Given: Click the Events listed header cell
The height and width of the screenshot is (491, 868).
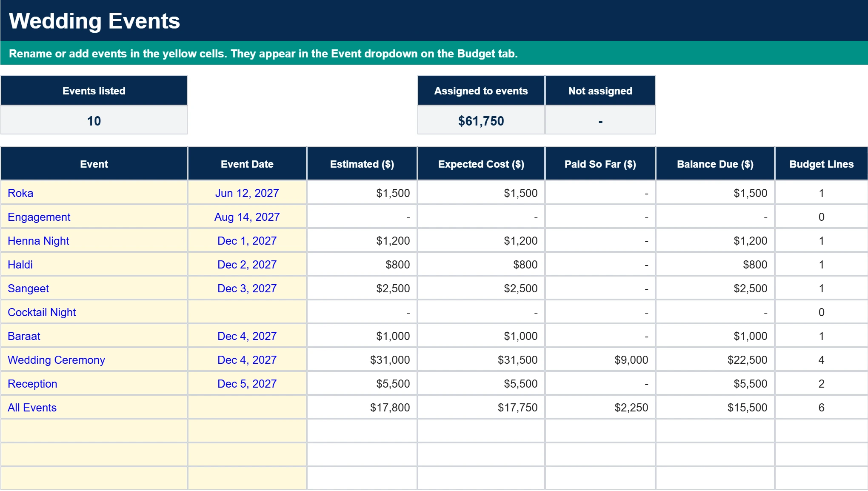Looking at the screenshot, I should pyautogui.click(x=94, y=91).
